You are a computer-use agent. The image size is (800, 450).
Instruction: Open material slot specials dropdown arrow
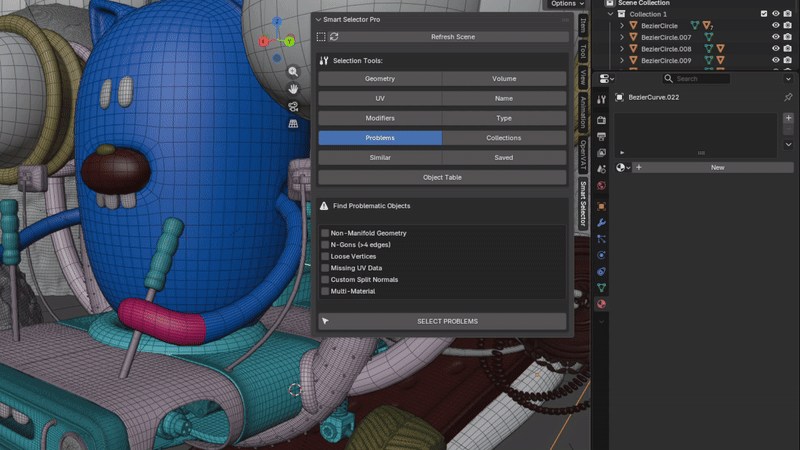(x=788, y=144)
